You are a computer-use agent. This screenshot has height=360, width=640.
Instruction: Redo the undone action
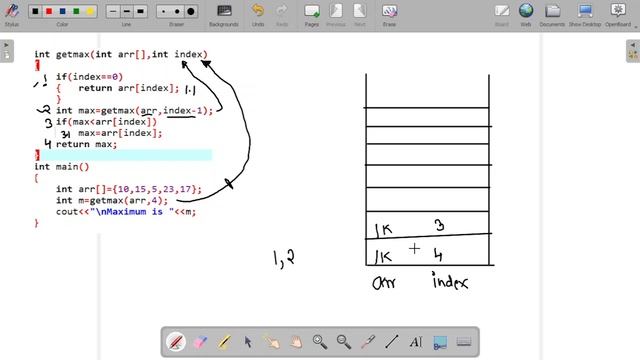point(282,15)
